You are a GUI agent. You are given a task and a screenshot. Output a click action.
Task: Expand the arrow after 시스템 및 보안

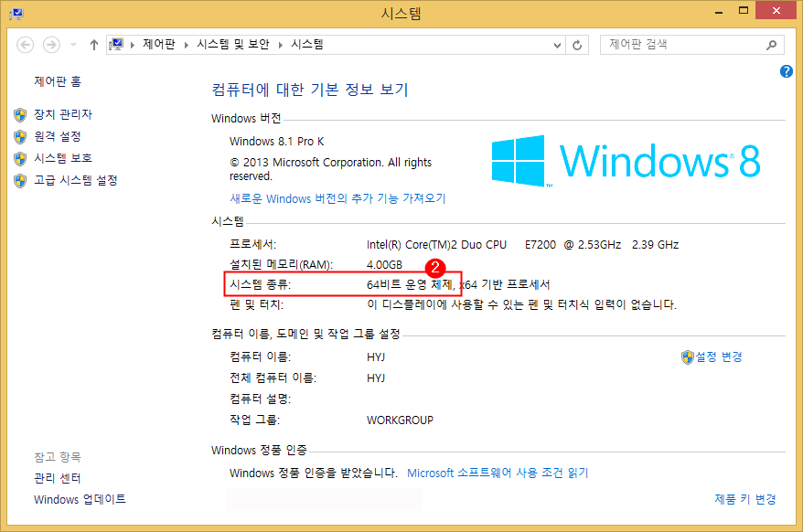[281, 45]
